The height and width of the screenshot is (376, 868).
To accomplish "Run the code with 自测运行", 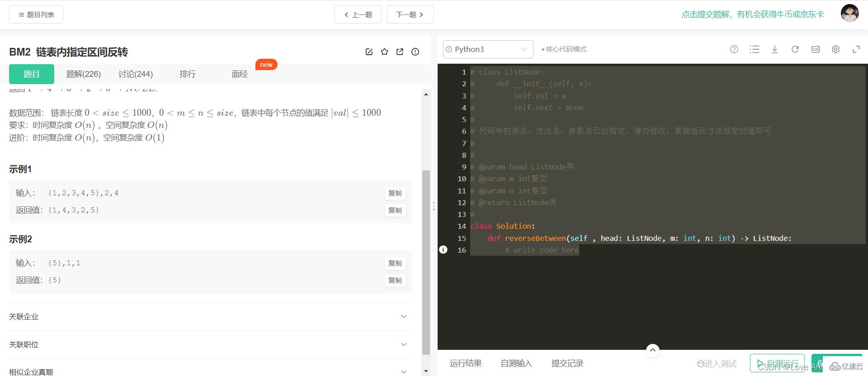I will coord(777,363).
